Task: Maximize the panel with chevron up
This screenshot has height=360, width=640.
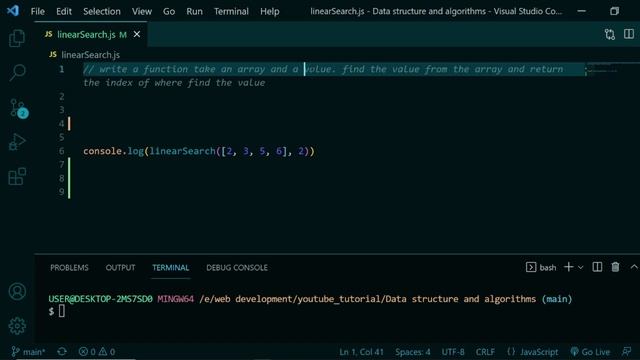Action: pyautogui.click(x=634, y=267)
